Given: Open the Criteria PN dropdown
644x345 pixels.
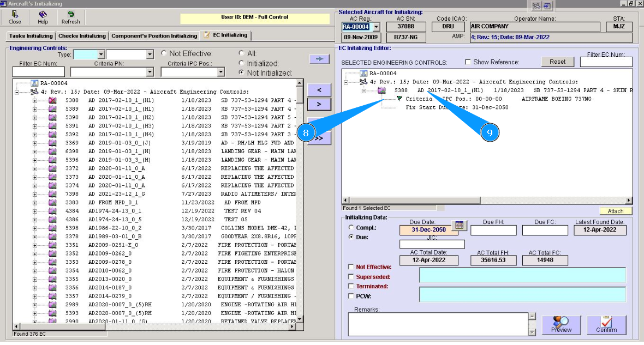Looking at the screenshot, I should [x=150, y=72].
